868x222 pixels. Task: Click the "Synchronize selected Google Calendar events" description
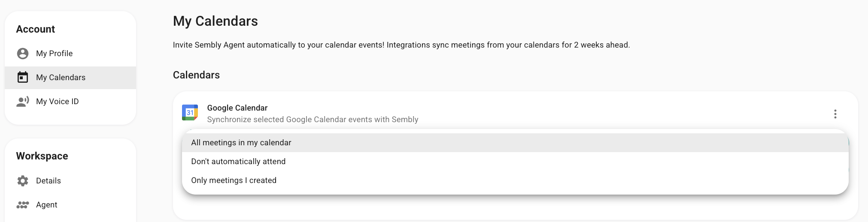pyautogui.click(x=313, y=120)
